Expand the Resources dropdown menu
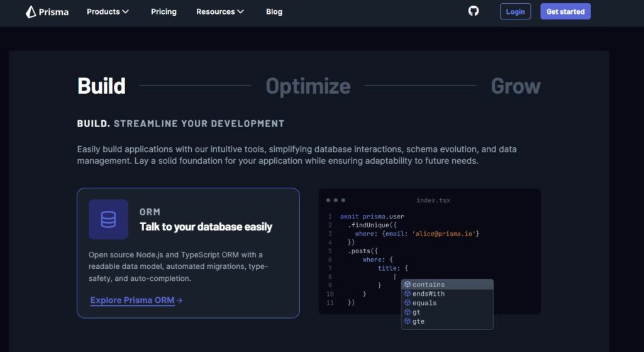Screen dimensions: 644x352 pyautogui.click(x=219, y=11)
